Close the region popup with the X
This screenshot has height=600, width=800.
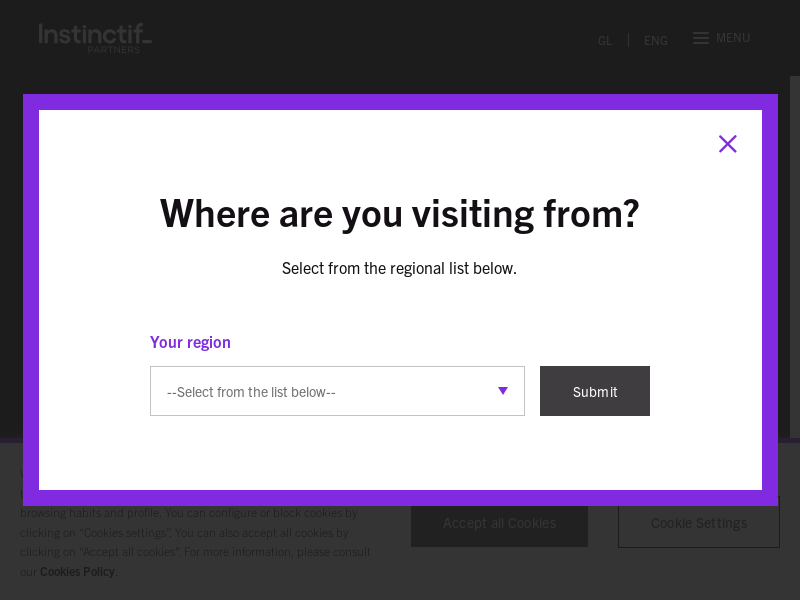[727, 144]
